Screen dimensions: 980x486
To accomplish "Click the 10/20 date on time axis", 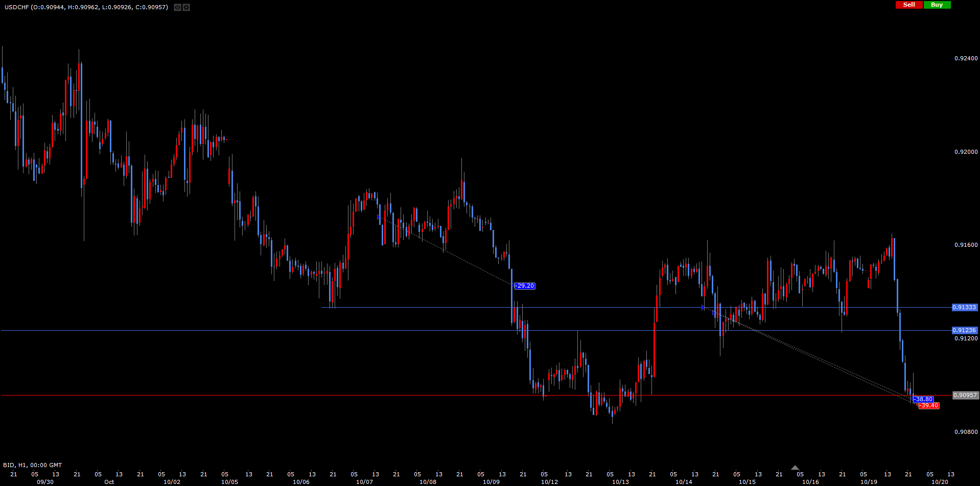I will click(940, 482).
